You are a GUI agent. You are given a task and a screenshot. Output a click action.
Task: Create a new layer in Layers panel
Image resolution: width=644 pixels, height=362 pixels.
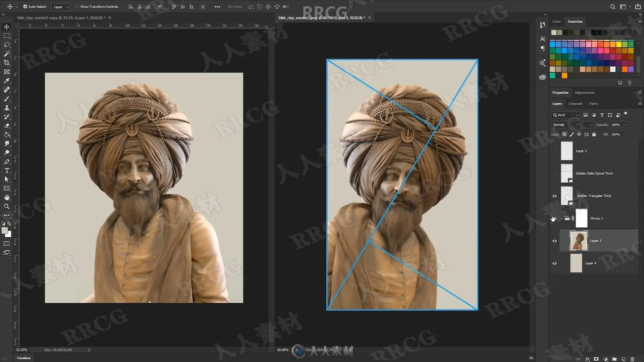624,359
